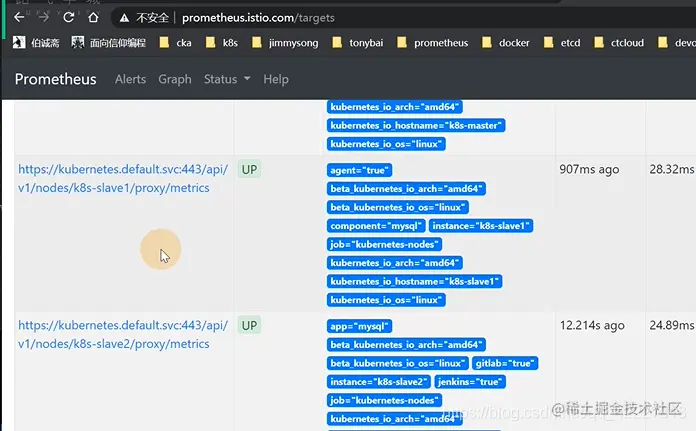The height and width of the screenshot is (431, 696).
Task: Click the Prometheus brand title
Action: click(55, 79)
